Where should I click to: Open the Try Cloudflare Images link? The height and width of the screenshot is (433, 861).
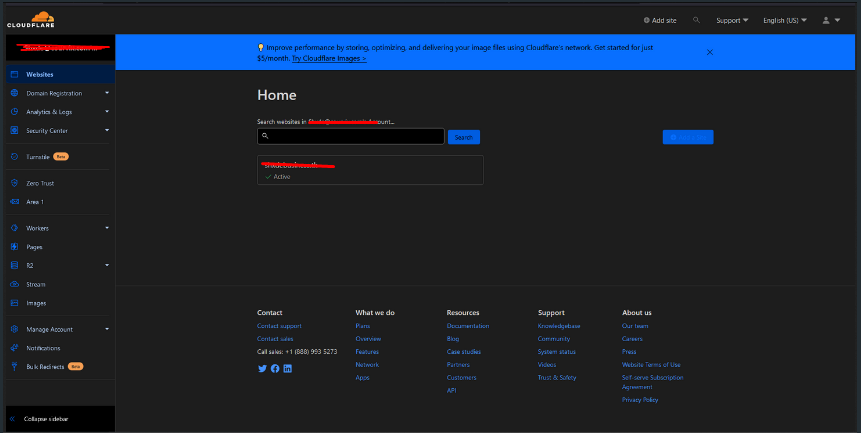[x=329, y=58]
